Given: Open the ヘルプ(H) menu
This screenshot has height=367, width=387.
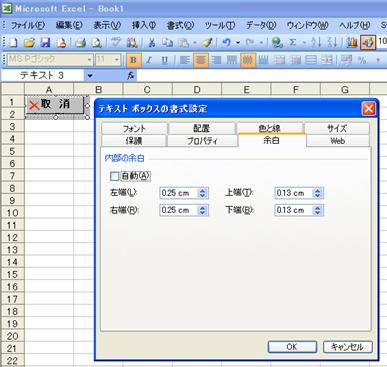Looking at the screenshot, I should (x=355, y=25).
